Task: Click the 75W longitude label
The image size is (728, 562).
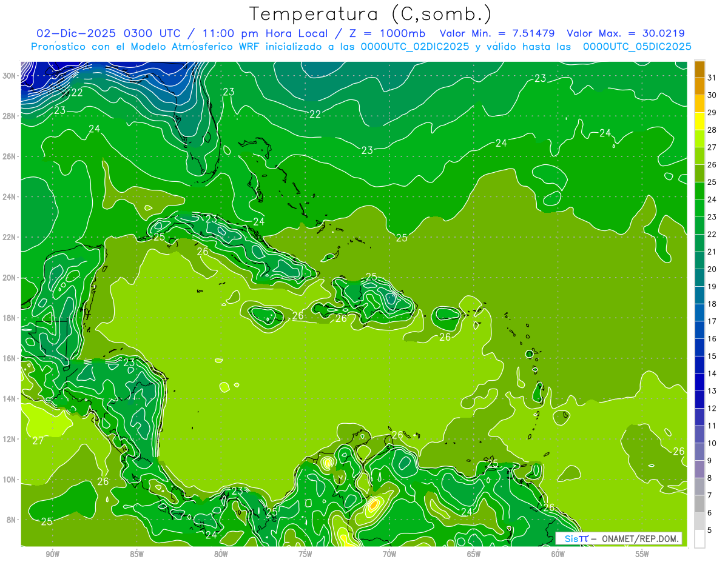Action: pyautogui.click(x=305, y=555)
